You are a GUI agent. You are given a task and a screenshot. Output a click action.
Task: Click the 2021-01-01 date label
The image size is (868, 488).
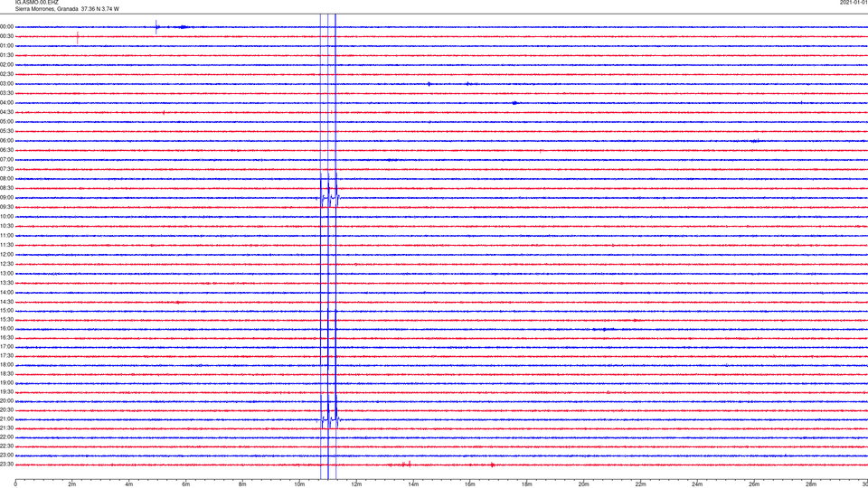point(854,3)
